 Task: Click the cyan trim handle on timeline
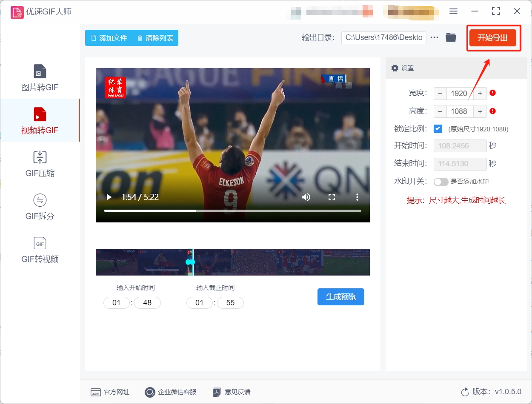pos(190,262)
